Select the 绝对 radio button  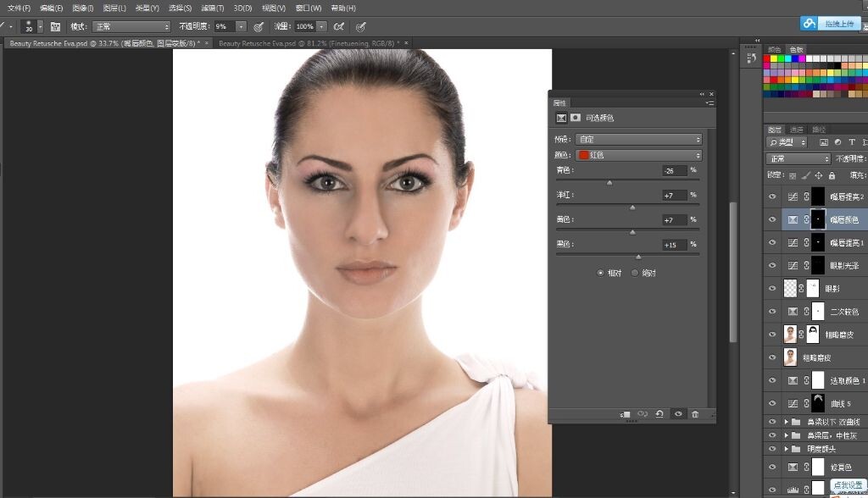635,273
